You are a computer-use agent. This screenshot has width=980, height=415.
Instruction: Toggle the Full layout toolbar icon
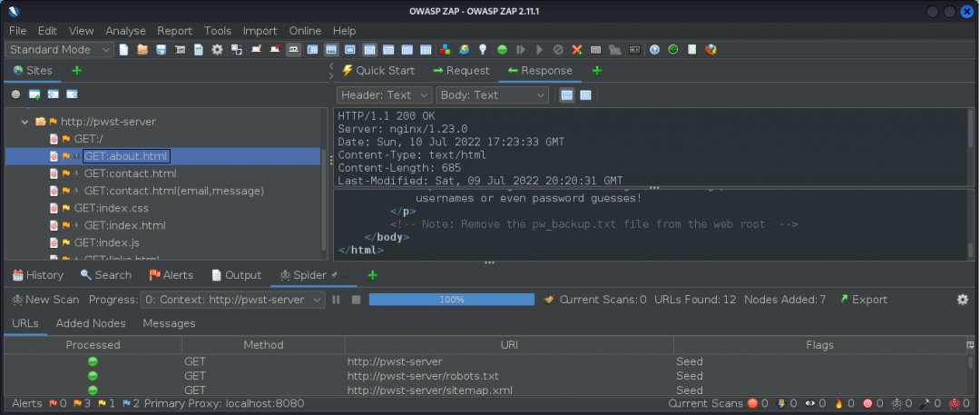[350, 49]
